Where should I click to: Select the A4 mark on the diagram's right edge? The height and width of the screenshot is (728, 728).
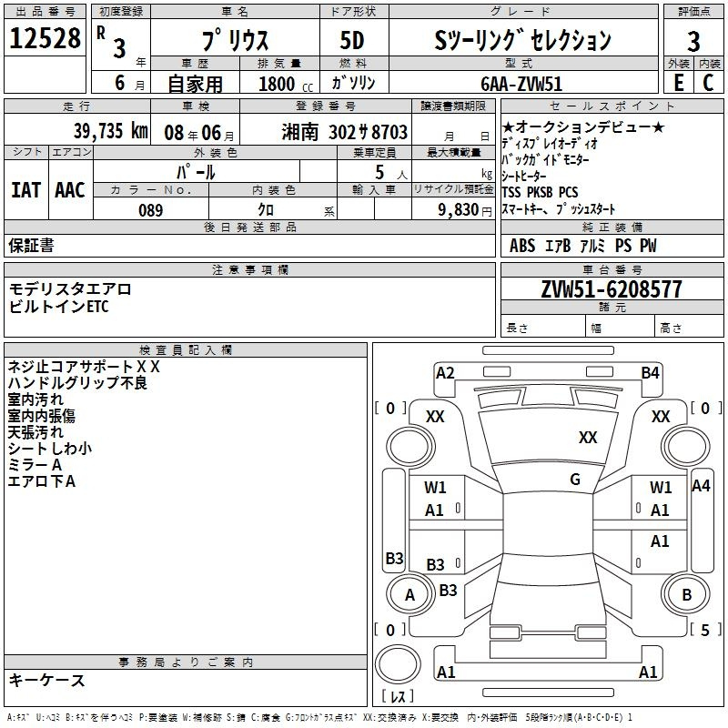click(x=701, y=486)
